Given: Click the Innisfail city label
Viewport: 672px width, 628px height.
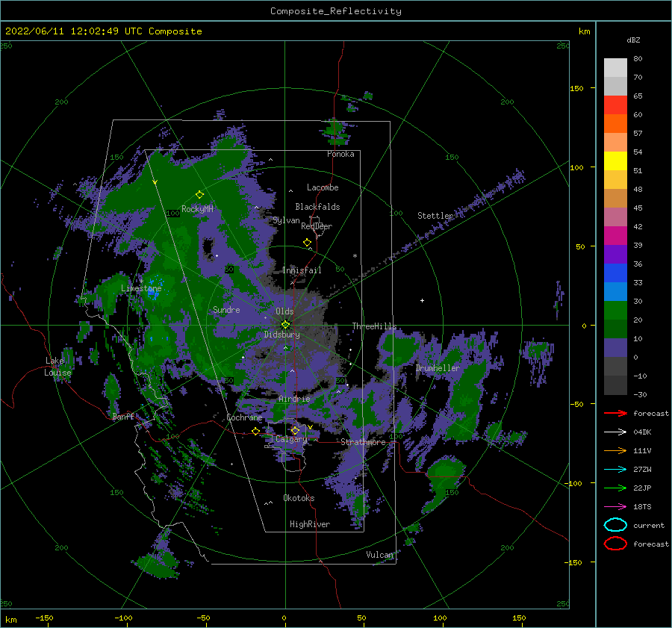Looking at the screenshot, I should (302, 270).
